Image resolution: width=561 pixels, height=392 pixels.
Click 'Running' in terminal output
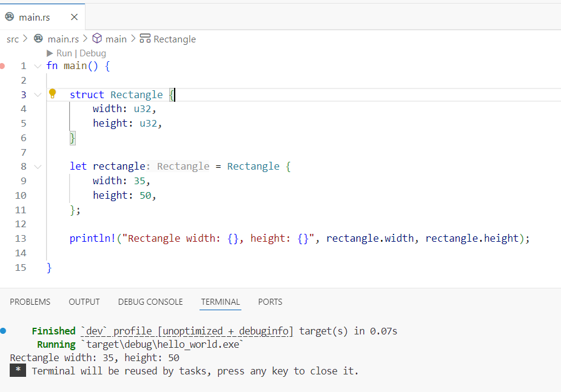pyautogui.click(x=56, y=345)
